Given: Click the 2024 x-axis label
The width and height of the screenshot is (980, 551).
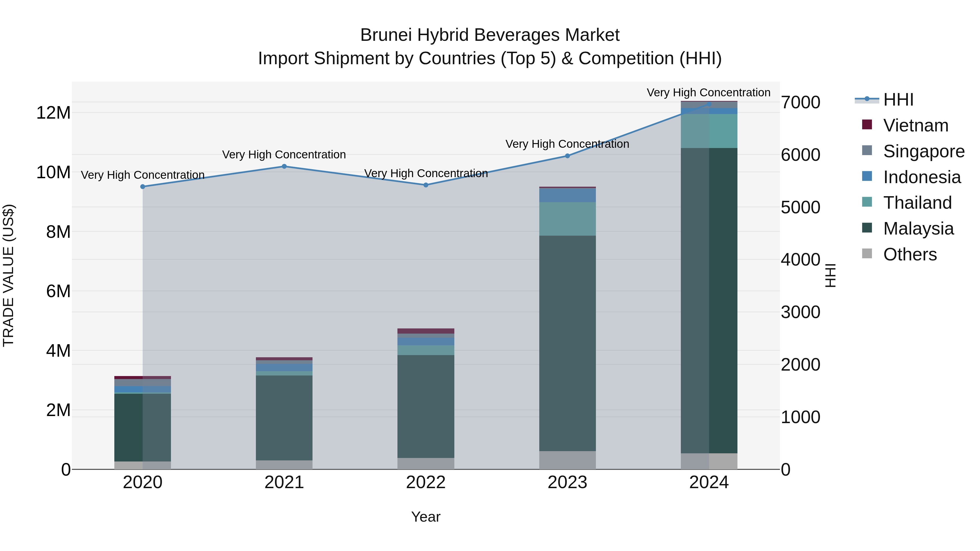Looking at the screenshot, I should point(709,482).
